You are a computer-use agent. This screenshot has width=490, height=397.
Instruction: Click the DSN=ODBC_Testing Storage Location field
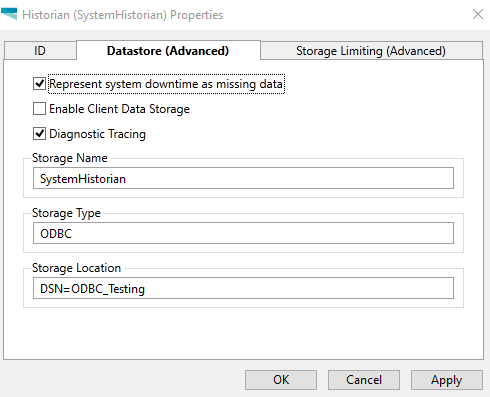pyautogui.click(x=243, y=288)
